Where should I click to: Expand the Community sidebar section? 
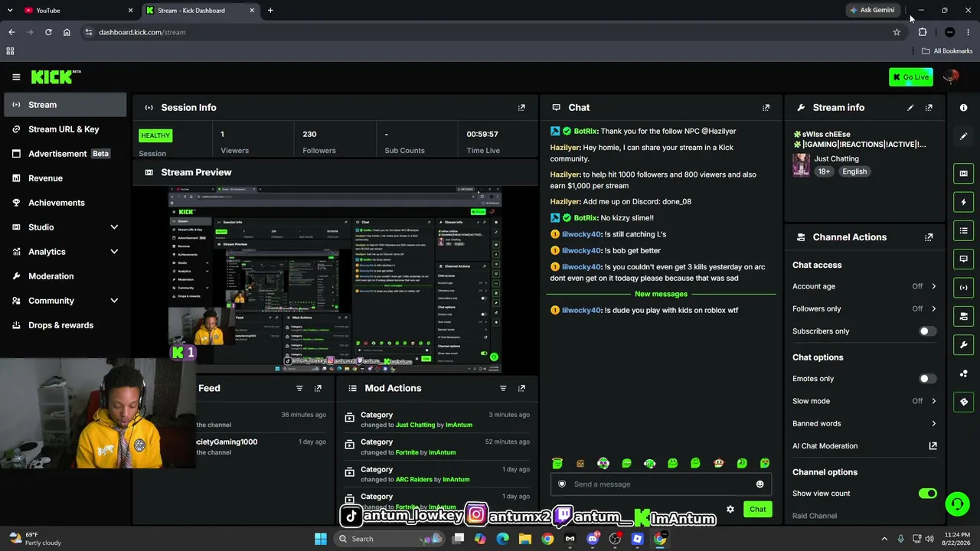click(x=114, y=301)
